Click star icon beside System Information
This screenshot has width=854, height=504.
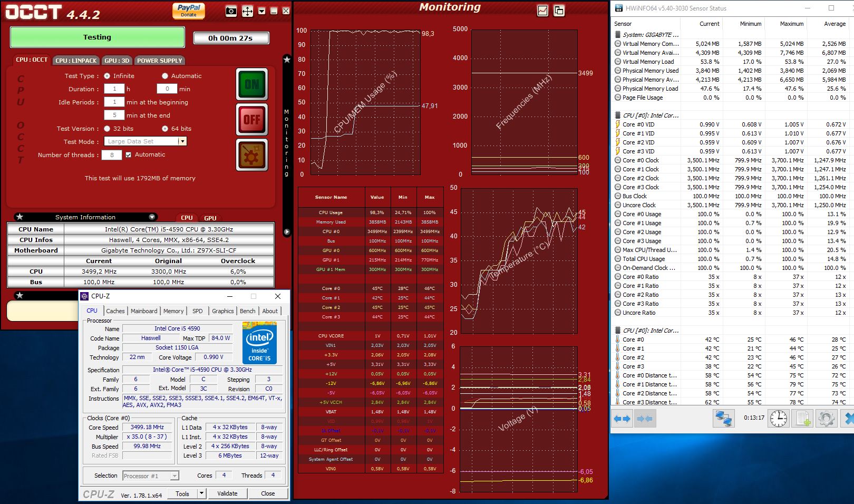click(20, 217)
